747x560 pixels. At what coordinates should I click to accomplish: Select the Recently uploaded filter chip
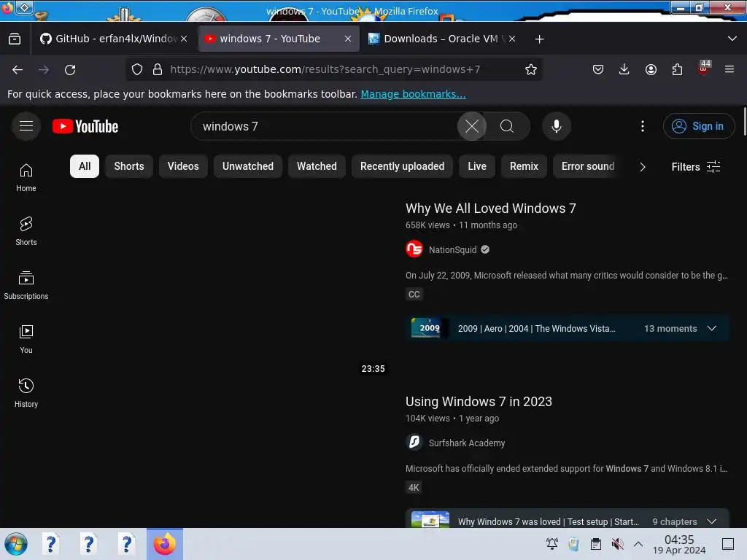tap(402, 166)
